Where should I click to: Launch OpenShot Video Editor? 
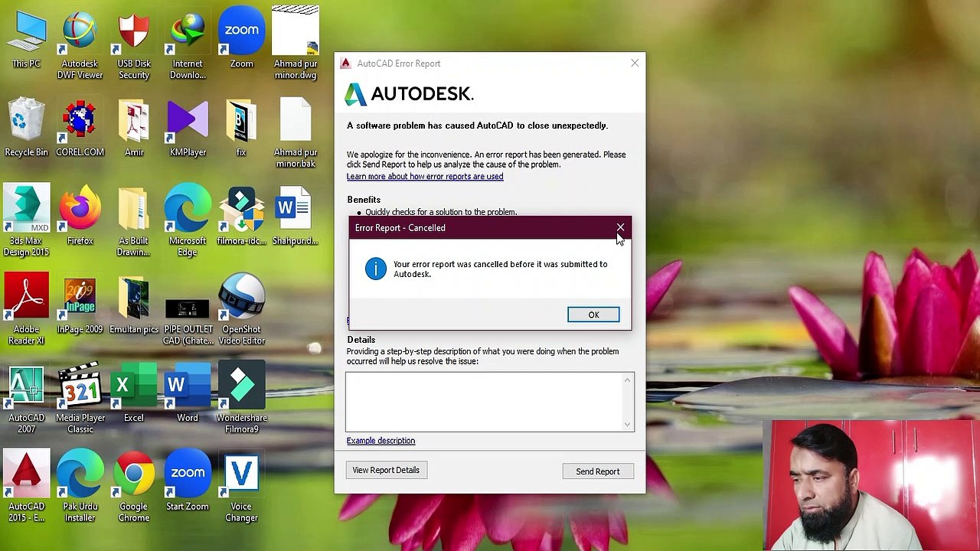pos(241,310)
